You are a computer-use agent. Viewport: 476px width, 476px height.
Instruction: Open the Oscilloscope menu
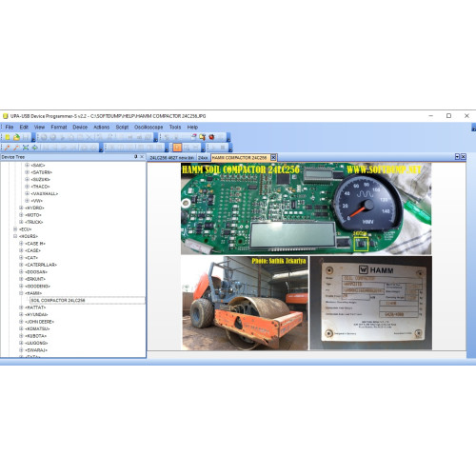click(x=149, y=127)
